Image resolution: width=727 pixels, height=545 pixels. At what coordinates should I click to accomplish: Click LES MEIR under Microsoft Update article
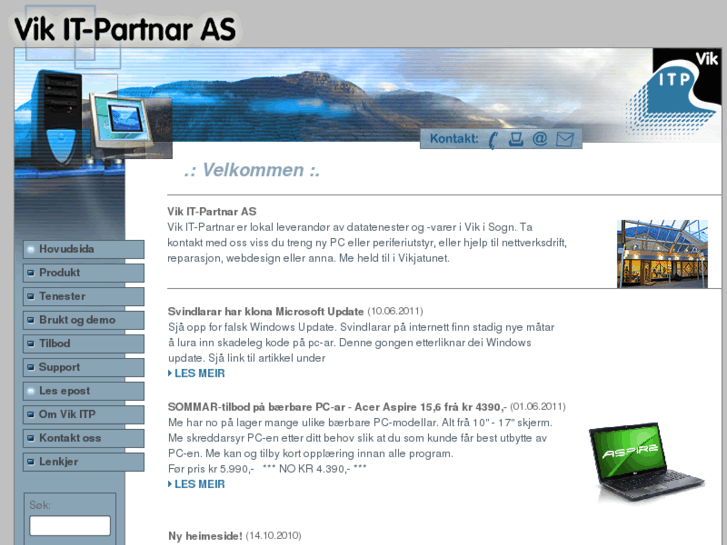click(197, 373)
